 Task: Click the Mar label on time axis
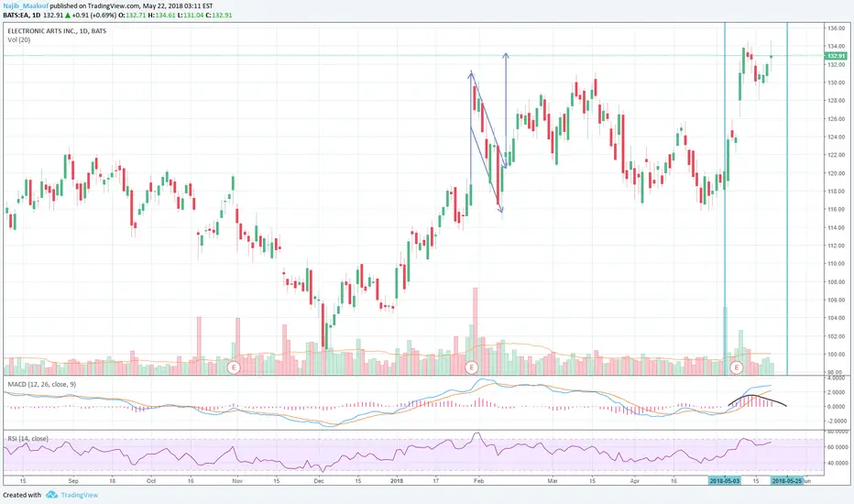(x=553, y=481)
